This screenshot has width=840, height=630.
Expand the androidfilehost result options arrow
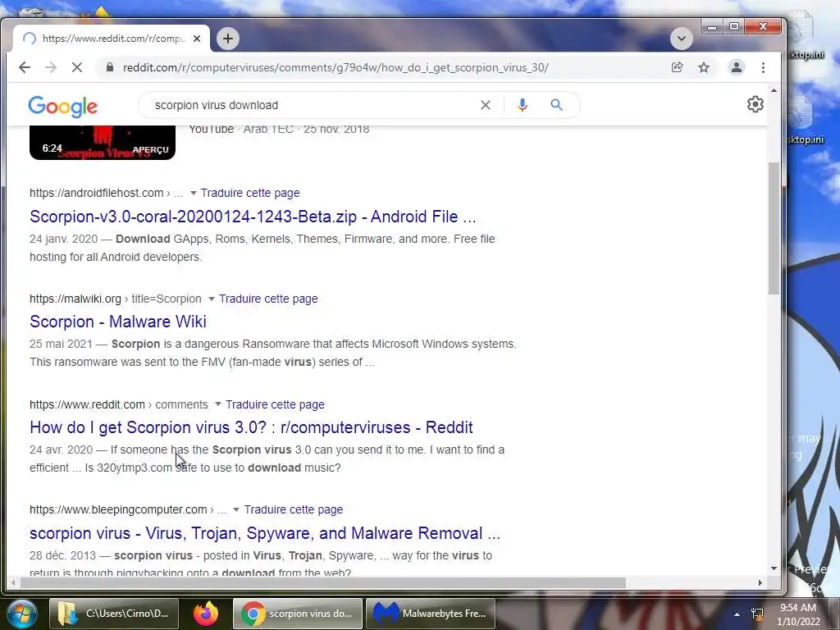tap(194, 193)
